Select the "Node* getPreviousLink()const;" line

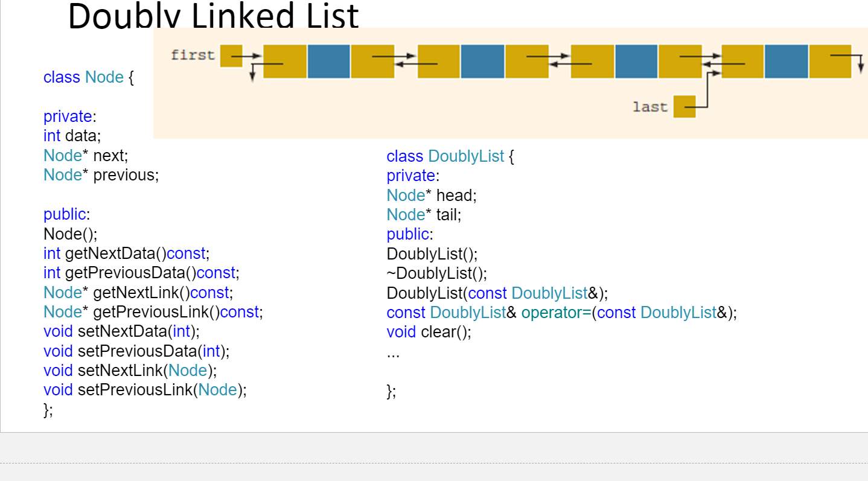[x=153, y=312]
